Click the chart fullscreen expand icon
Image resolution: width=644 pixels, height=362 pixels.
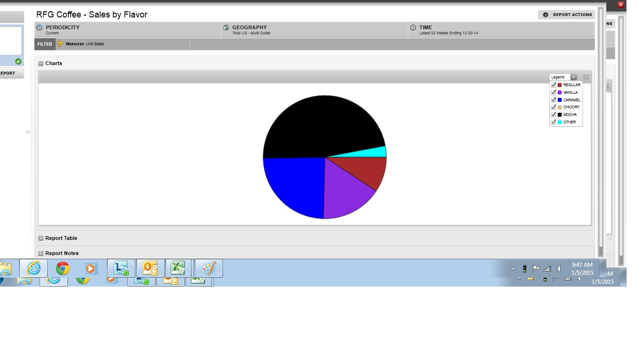point(586,77)
